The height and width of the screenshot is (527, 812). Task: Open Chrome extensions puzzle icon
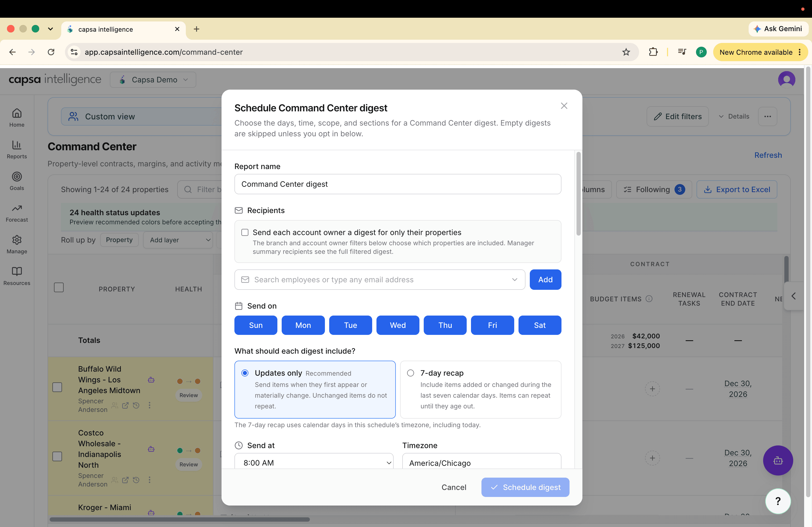tap(653, 52)
